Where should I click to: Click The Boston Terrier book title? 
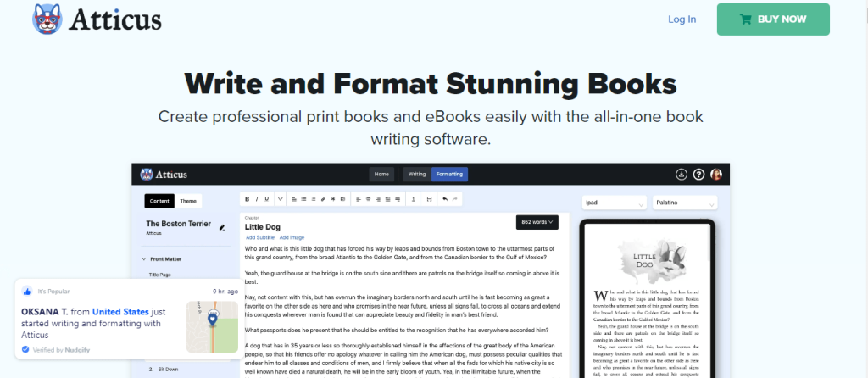click(x=178, y=224)
